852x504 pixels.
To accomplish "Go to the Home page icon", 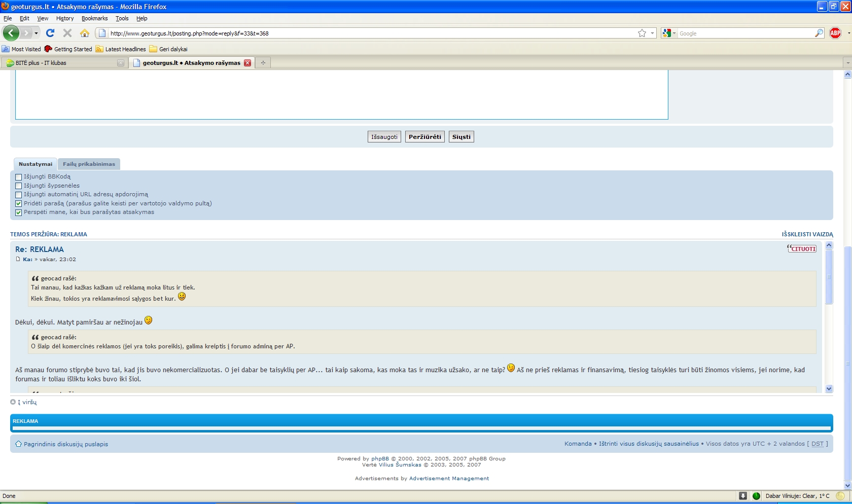I will click(85, 33).
